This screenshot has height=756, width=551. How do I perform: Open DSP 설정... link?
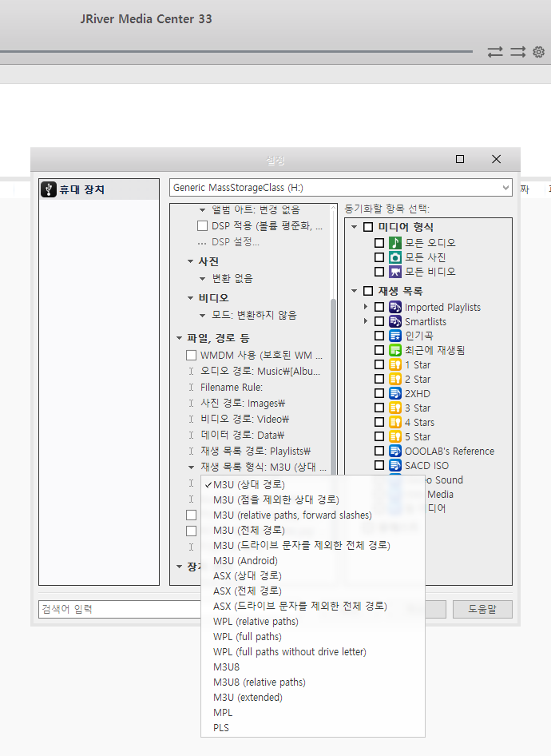(235, 242)
